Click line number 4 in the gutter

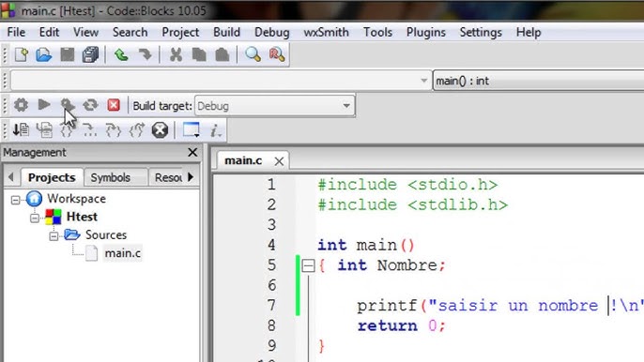tap(271, 245)
